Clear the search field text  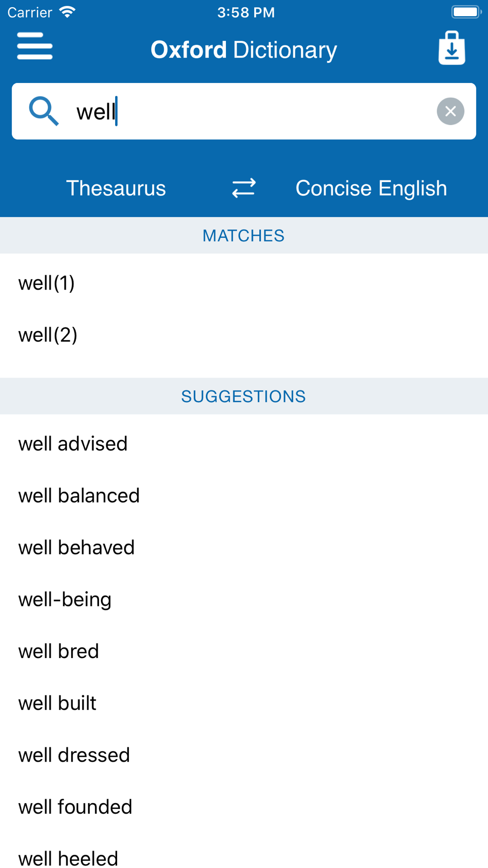coord(450,111)
